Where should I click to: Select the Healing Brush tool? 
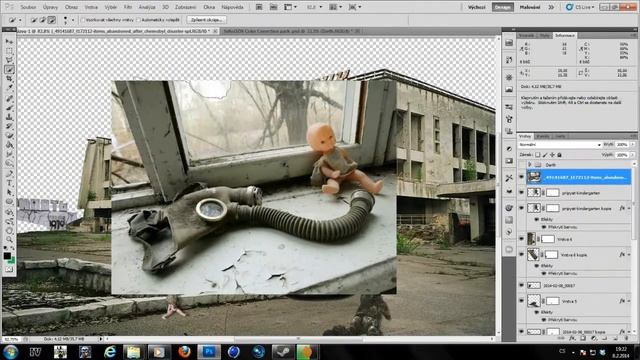click(x=9, y=98)
